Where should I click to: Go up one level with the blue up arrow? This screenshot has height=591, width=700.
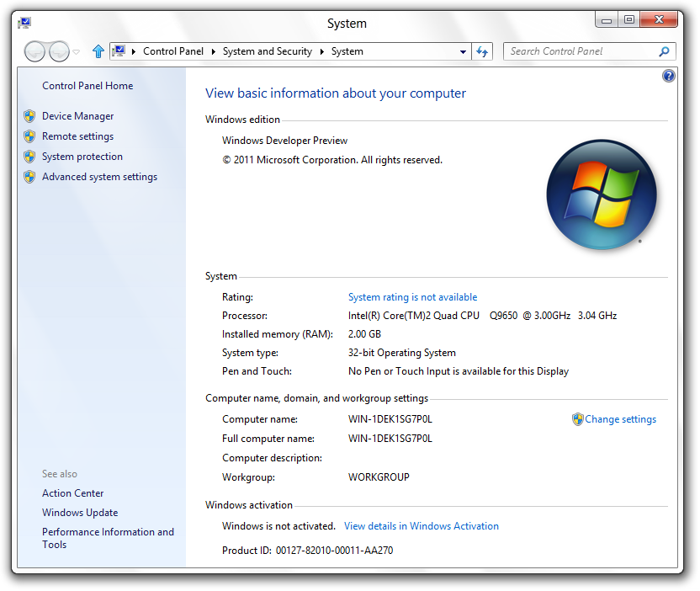click(x=98, y=51)
